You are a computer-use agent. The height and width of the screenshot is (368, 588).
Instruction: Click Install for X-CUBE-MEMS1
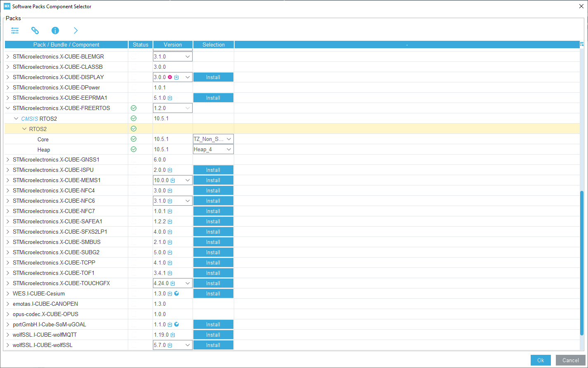point(213,180)
